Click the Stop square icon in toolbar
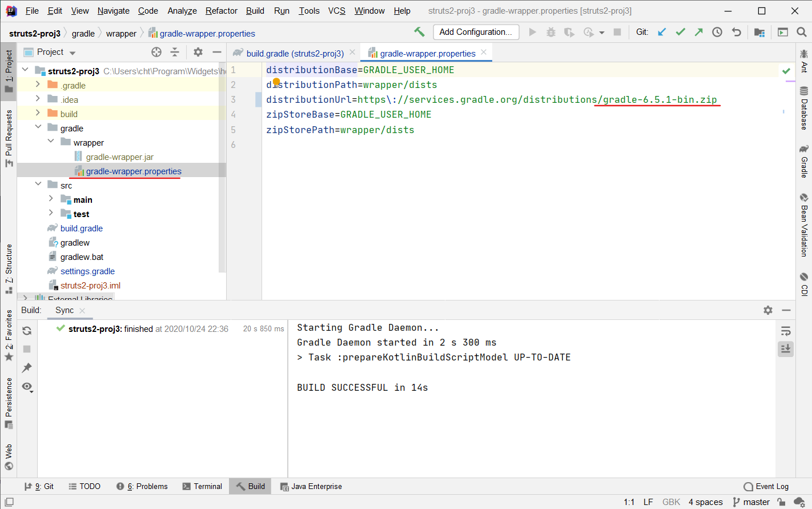Screen dimensions: 812x509 [x=617, y=32]
